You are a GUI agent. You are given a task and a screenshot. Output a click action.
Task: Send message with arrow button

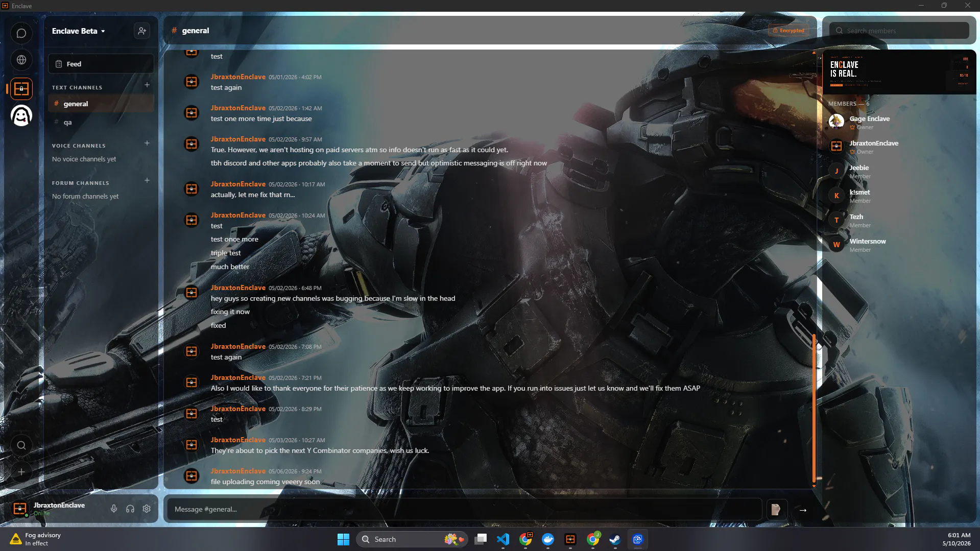click(803, 510)
